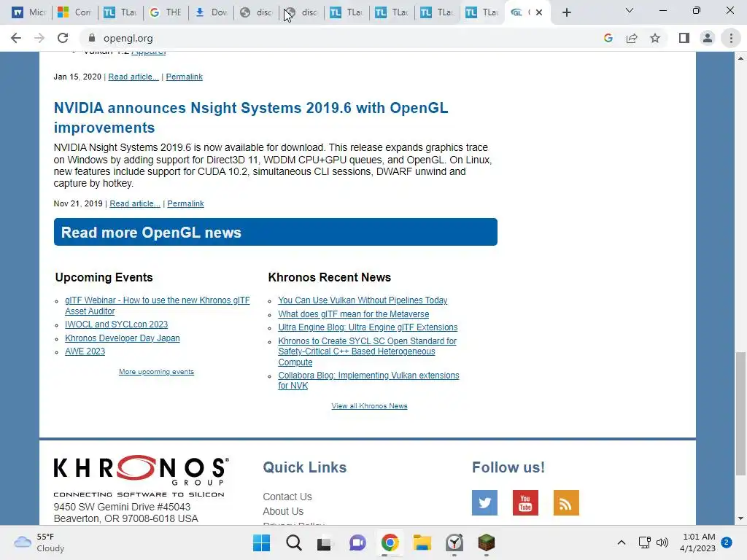The height and width of the screenshot is (560, 747).
Task: Open Task View on taskbar
Action: click(325, 542)
